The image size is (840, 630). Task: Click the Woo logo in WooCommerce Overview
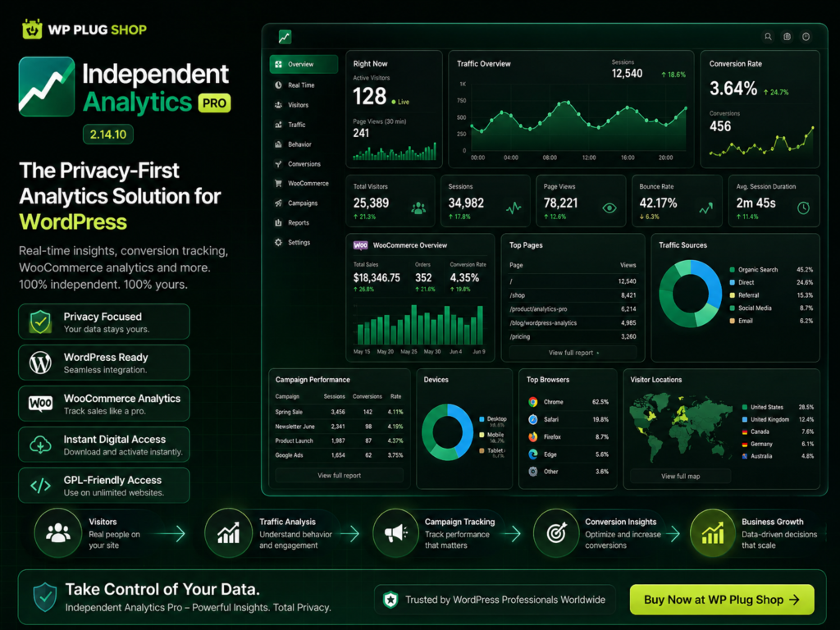pos(361,244)
